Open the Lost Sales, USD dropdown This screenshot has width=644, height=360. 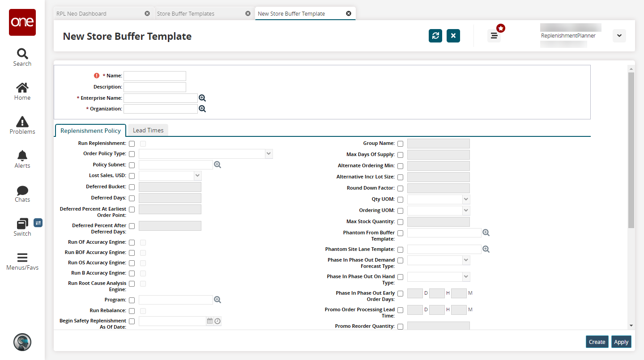click(x=197, y=176)
